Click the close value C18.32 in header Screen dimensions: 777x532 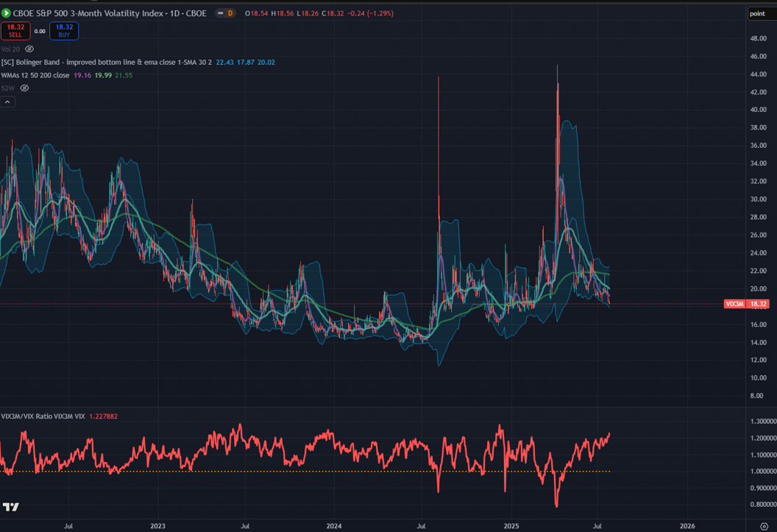tap(333, 13)
